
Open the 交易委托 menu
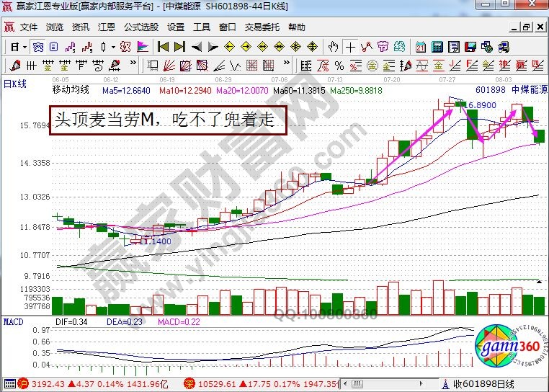262,27
